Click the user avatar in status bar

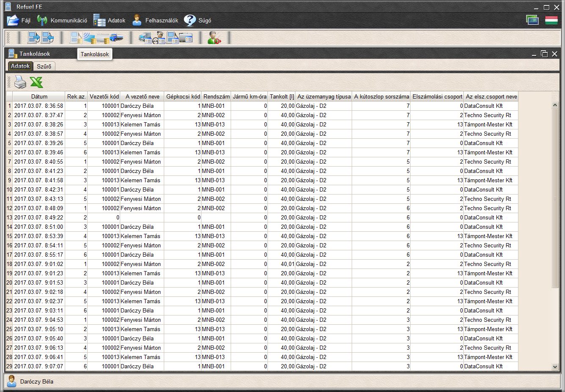12,381
